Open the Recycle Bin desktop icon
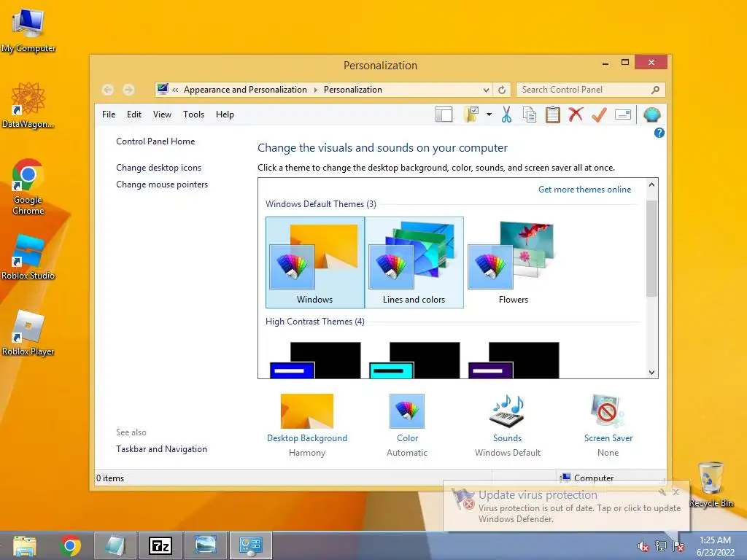 click(x=711, y=484)
